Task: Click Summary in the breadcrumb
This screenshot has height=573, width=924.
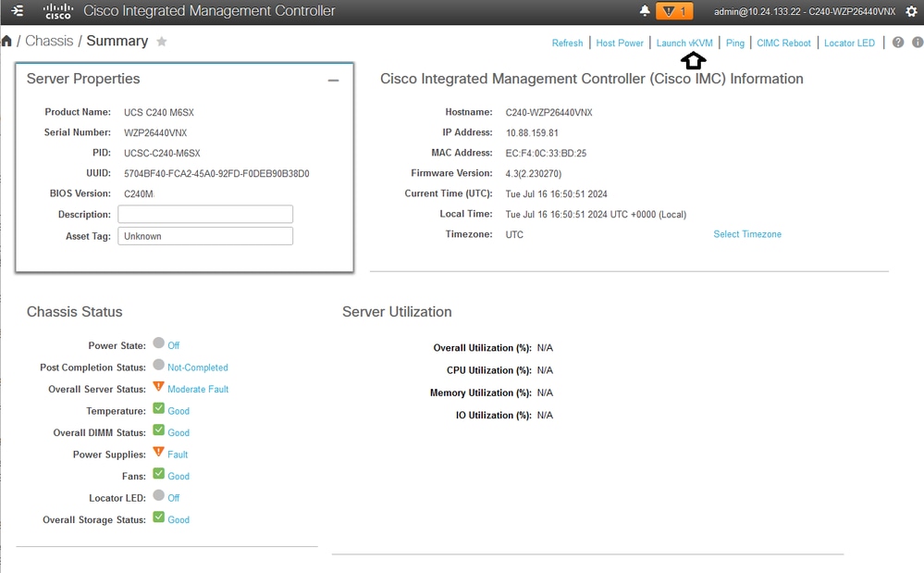Action: coord(117,41)
